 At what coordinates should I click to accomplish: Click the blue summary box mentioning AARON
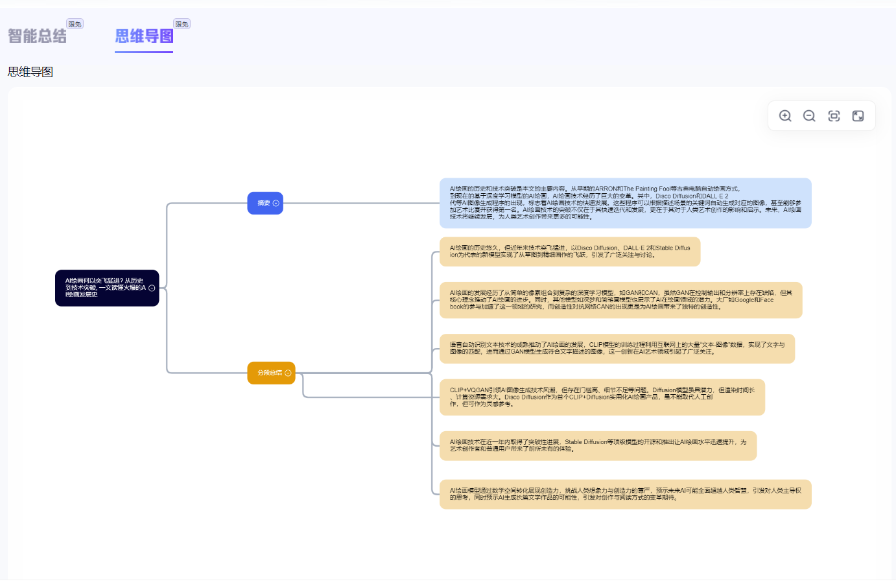[x=625, y=203]
